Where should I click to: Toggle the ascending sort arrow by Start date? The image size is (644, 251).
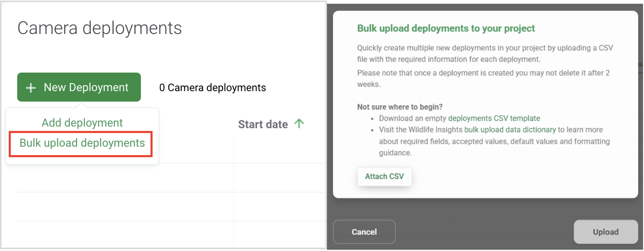tap(299, 124)
